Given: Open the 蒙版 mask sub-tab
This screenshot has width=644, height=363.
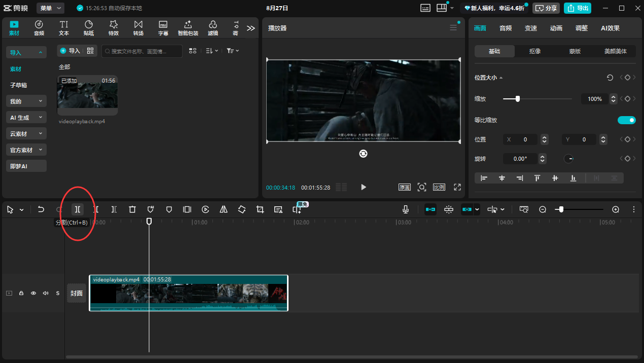Looking at the screenshot, I should (575, 51).
